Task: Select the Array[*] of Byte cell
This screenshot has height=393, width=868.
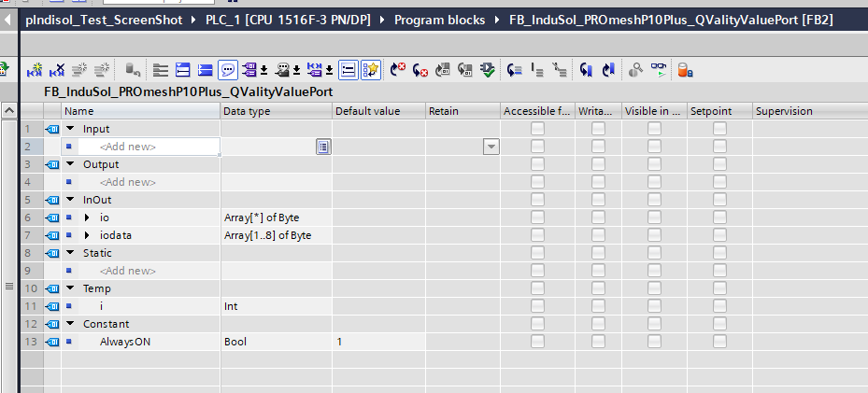Action: (x=277, y=218)
